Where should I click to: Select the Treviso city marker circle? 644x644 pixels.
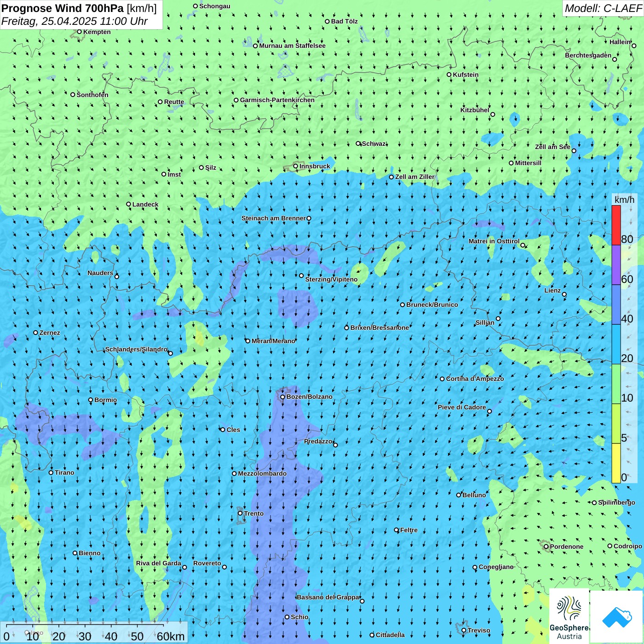[x=464, y=631]
